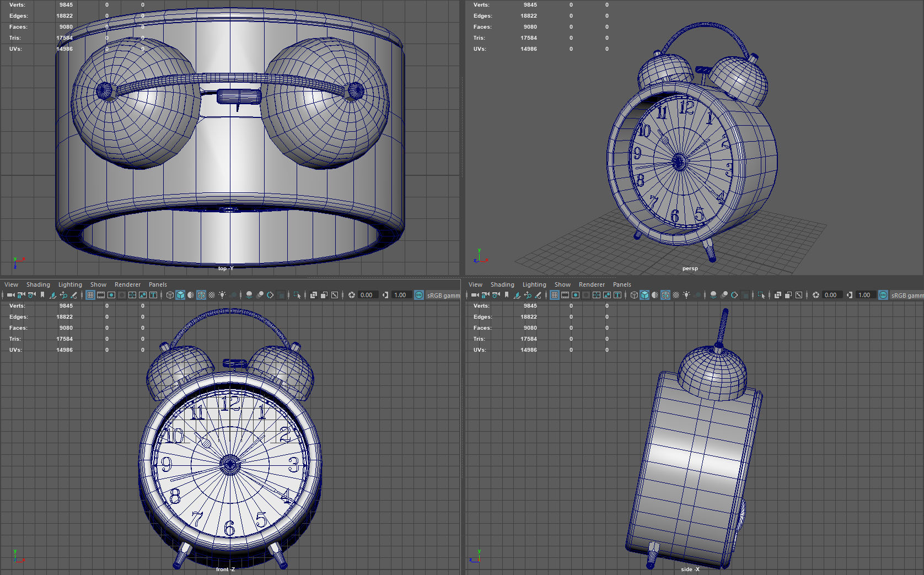This screenshot has width=924, height=575.
Task: Toggle Film Gate in front panel toolbar
Action: [x=100, y=295]
